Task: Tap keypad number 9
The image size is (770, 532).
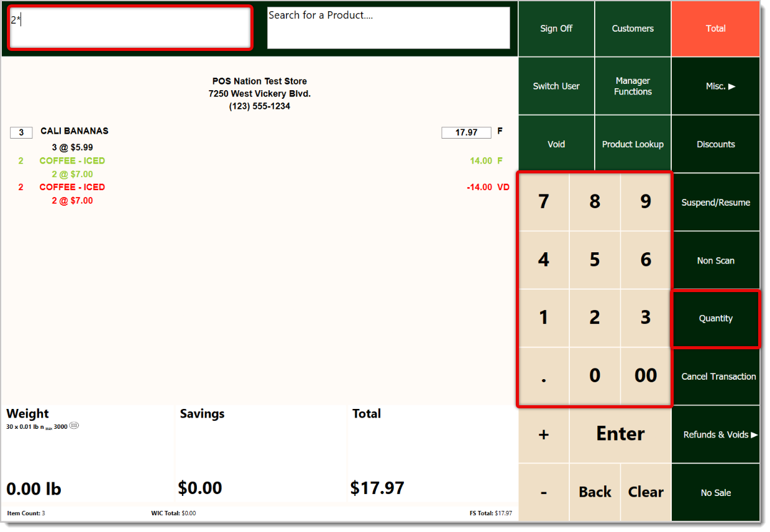Action: click(x=646, y=202)
